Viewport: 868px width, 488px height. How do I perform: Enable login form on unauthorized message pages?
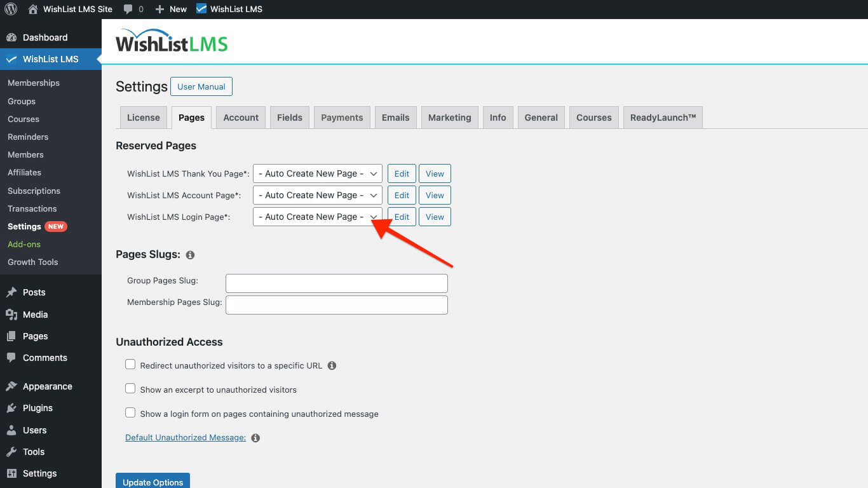pos(130,412)
